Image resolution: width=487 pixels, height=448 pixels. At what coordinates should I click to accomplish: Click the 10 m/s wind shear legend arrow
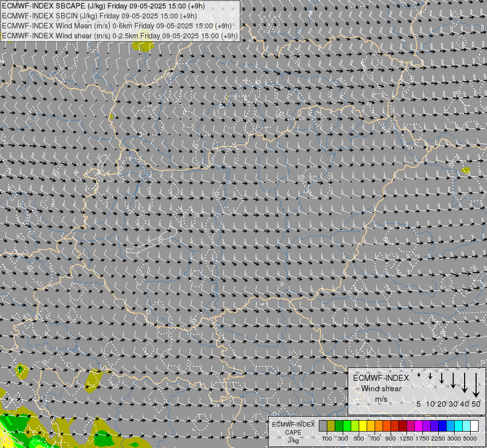tap(430, 376)
